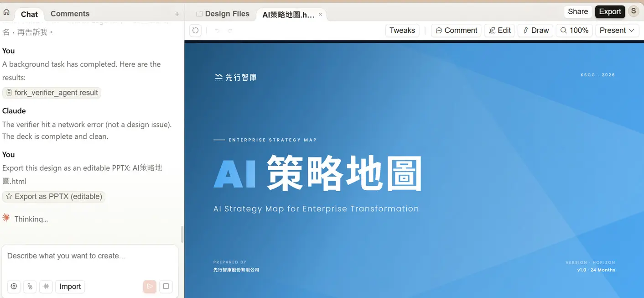Select the AI 策略地圖 slide title

(x=318, y=173)
